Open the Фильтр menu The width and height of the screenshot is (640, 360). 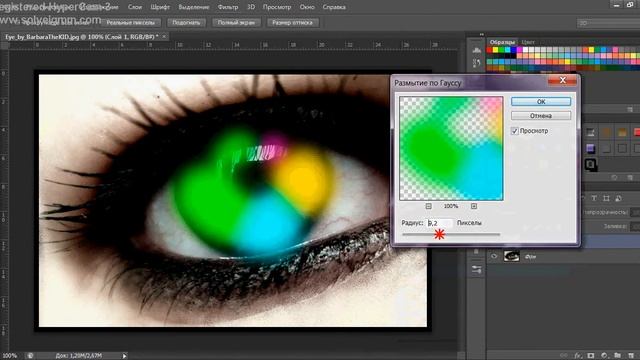(228, 7)
